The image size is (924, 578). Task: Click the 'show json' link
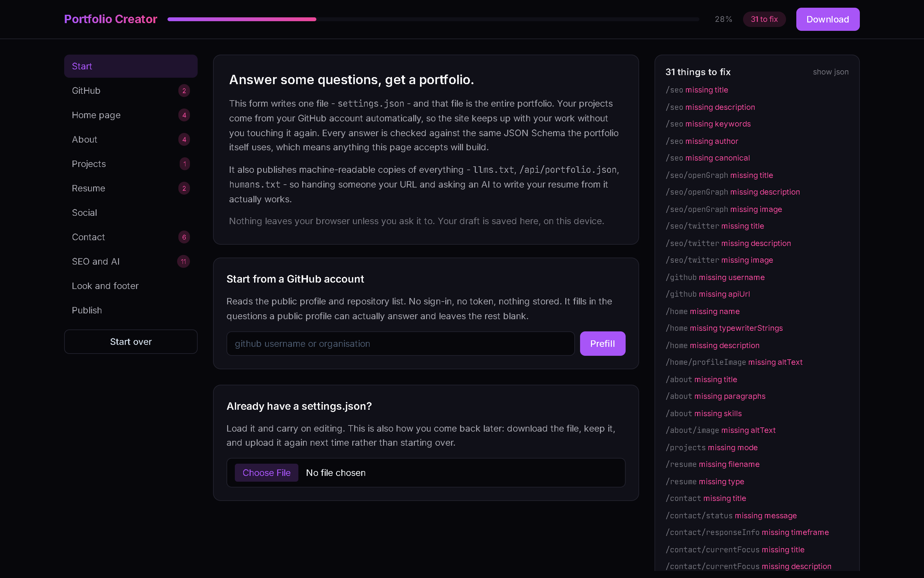pyautogui.click(x=830, y=72)
